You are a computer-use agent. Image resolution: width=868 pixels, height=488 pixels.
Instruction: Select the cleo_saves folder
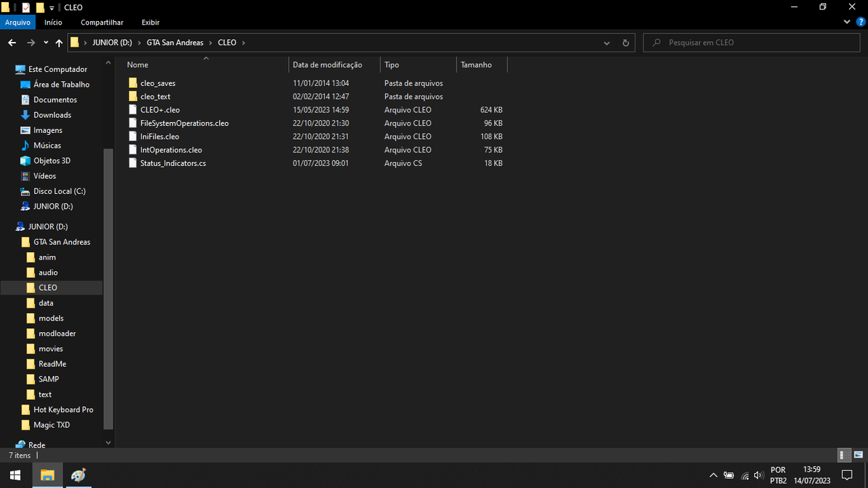pyautogui.click(x=158, y=83)
